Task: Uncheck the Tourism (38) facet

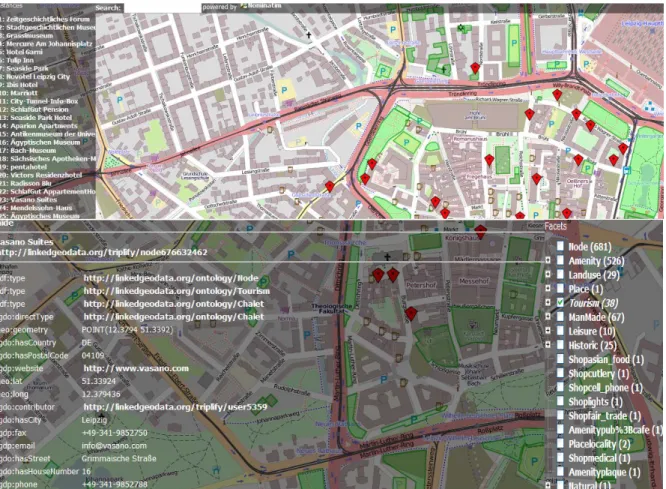Action: pyautogui.click(x=560, y=302)
